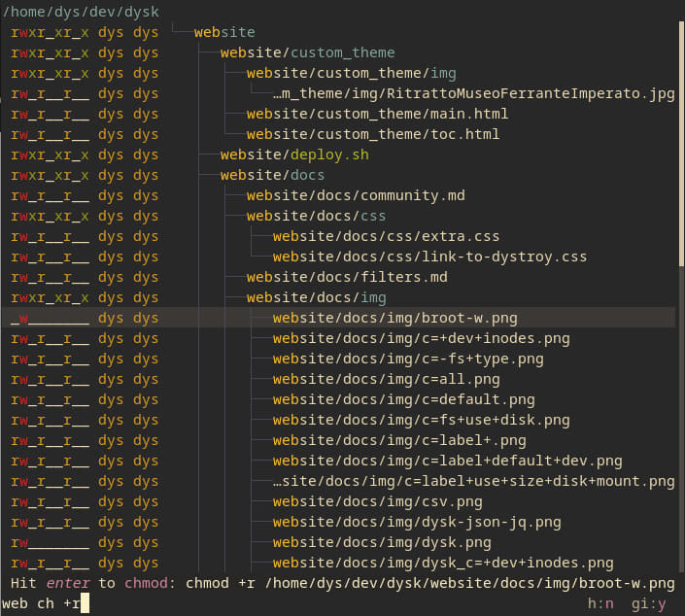The image size is (685, 616).
Task: Select website/deploy.sh script
Action: pyautogui.click(x=294, y=154)
